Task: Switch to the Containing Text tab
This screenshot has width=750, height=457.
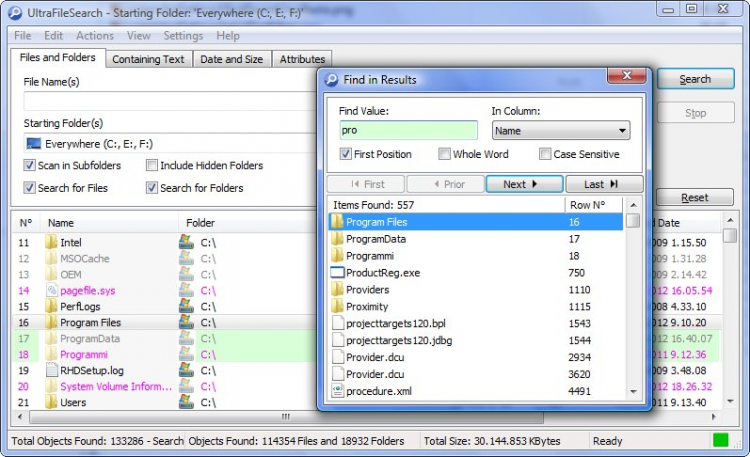Action: [x=148, y=59]
